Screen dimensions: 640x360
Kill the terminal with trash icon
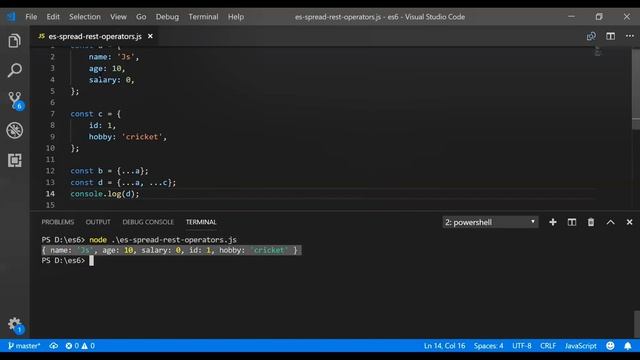coord(591,222)
